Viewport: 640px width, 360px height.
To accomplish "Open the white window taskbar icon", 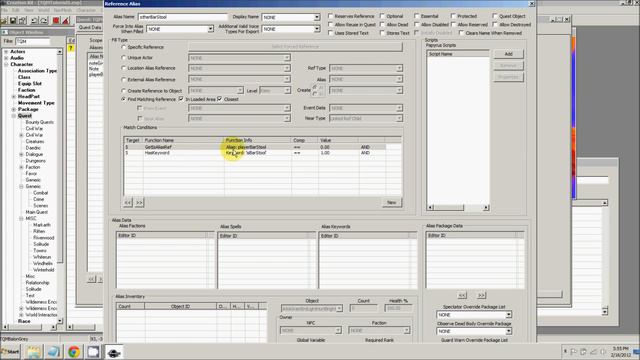I will coord(93,351).
